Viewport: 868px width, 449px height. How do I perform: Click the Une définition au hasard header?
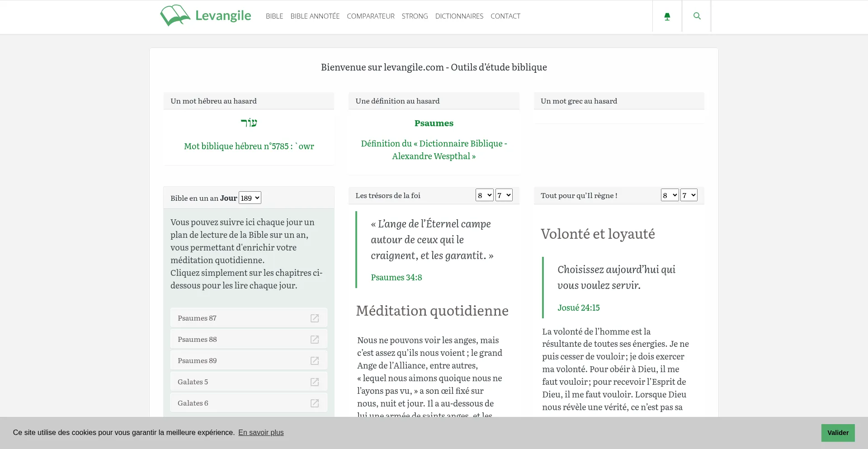pos(434,101)
